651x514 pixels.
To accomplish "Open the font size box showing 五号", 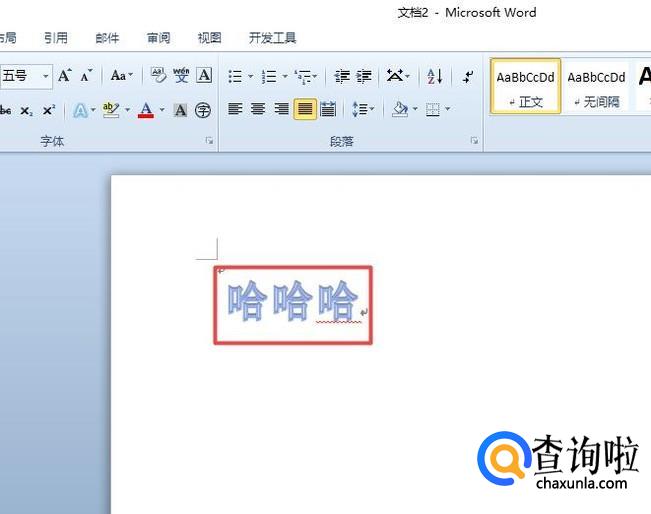I will tap(26, 76).
